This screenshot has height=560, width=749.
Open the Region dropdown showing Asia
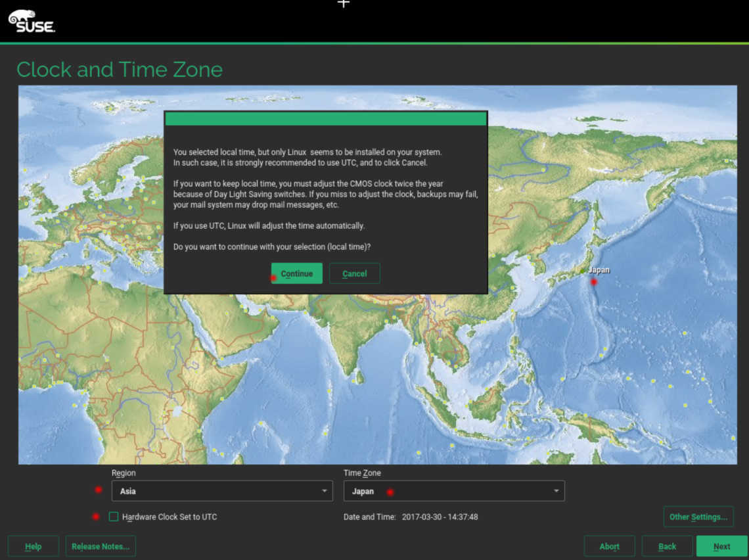[222, 491]
